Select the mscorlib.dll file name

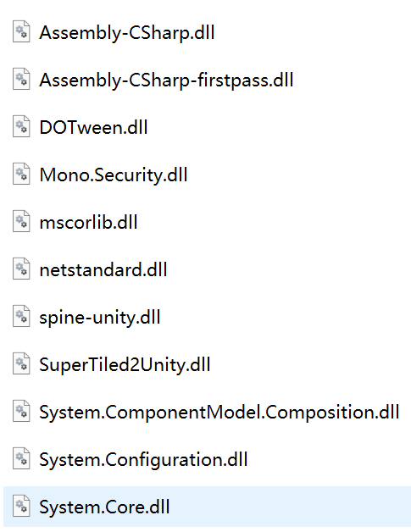coord(88,223)
